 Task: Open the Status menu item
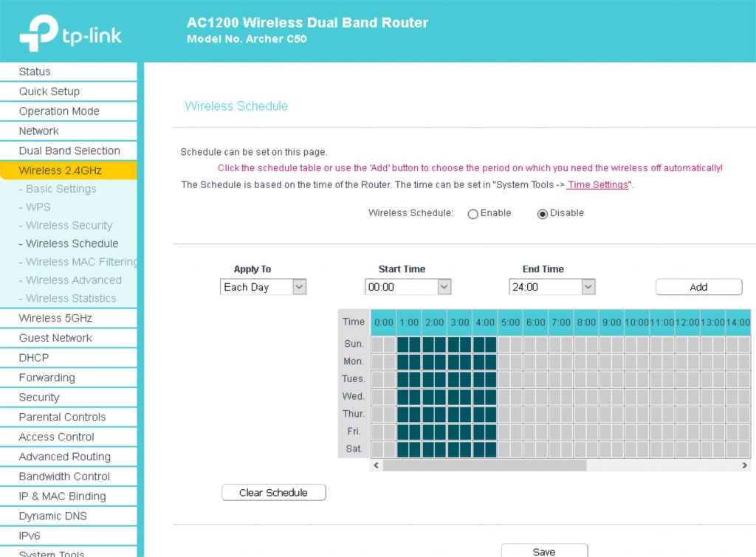point(69,72)
